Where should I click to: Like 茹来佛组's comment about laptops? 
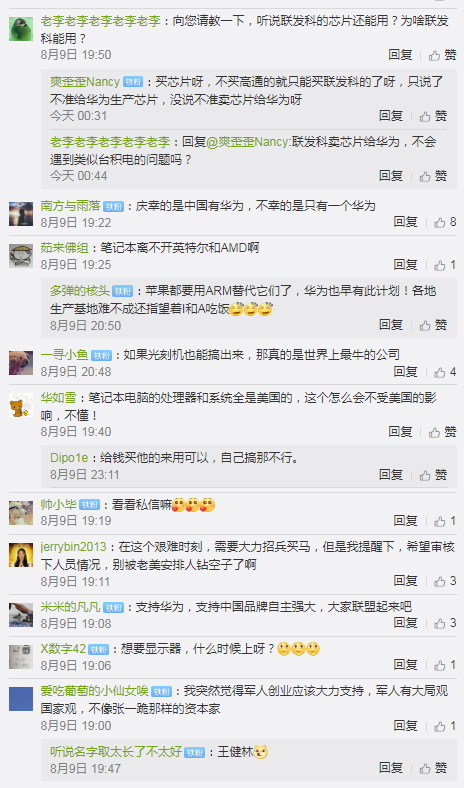coord(445,264)
